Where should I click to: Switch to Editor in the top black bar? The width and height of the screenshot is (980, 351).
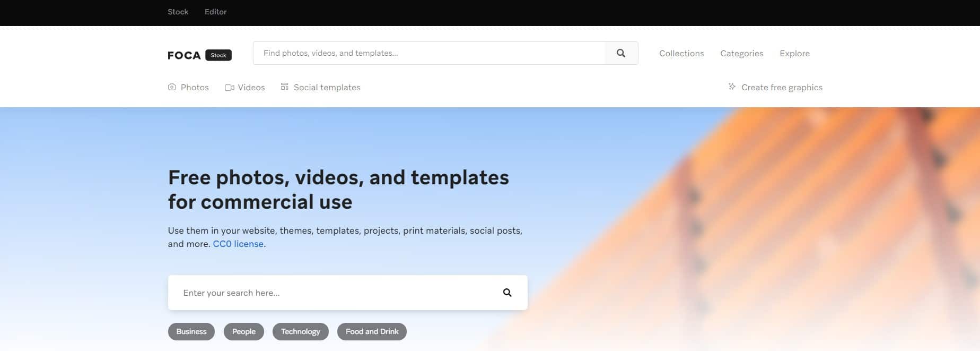click(x=215, y=12)
